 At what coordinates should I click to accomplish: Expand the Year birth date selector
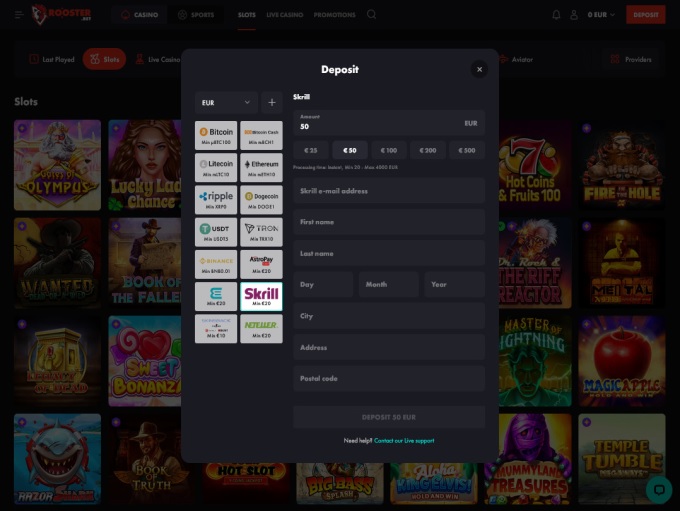(x=454, y=285)
